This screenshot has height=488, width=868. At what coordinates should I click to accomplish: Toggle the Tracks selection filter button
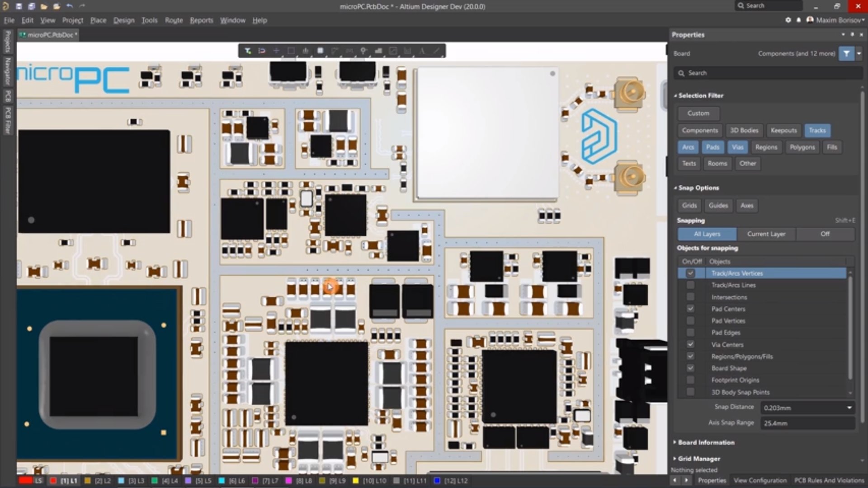tap(817, 130)
